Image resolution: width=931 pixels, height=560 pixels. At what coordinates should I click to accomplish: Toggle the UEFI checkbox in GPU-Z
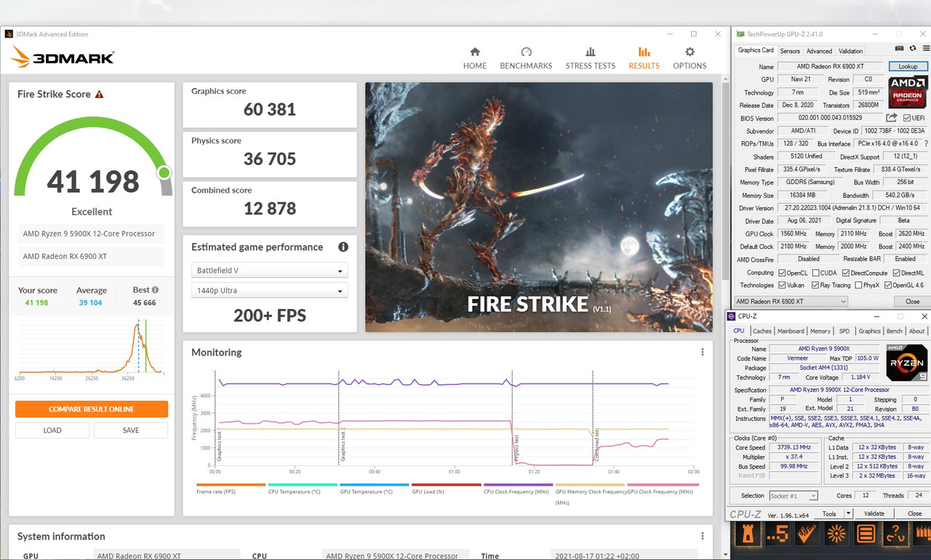click(x=906, y=118)
